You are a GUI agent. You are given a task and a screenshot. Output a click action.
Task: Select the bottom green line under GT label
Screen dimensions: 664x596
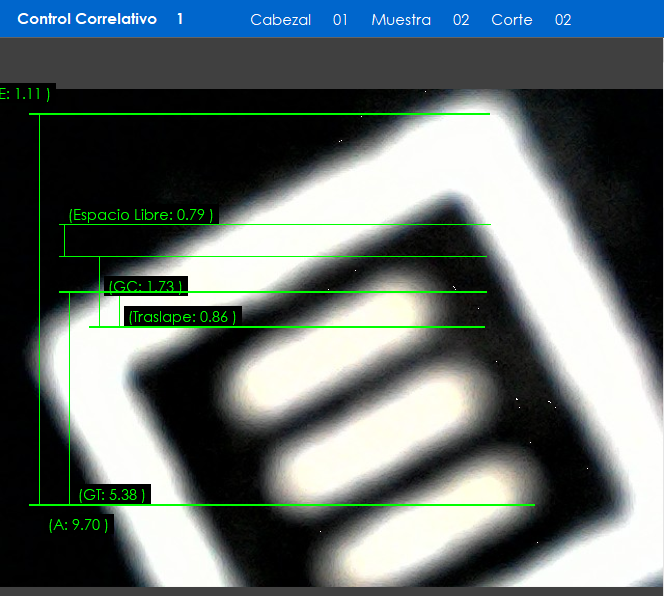[x=300, y=505]
